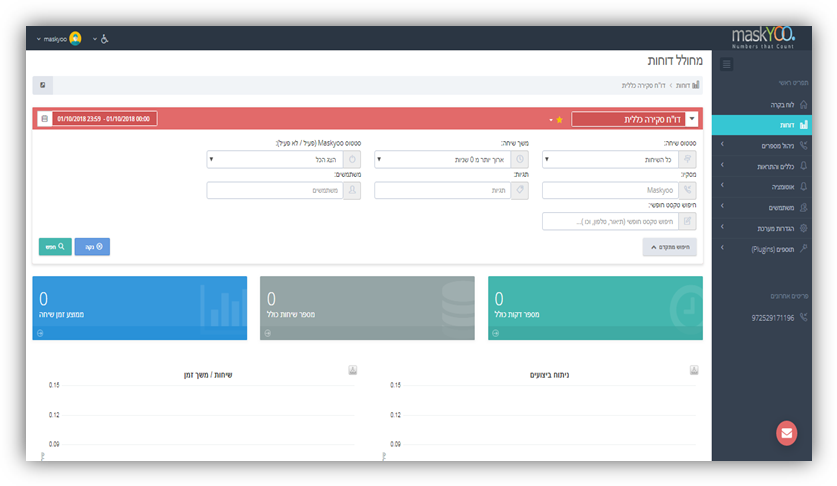Click the user icon beside משתמשים in sidebar
Screen dimensions: 837x486
803,207
